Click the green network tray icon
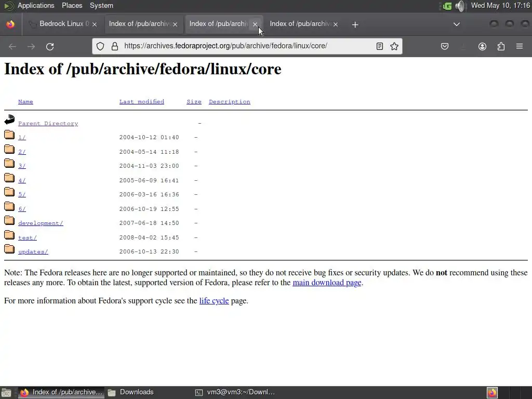Screen dimensions: 532x399 (x=447, y=6)
